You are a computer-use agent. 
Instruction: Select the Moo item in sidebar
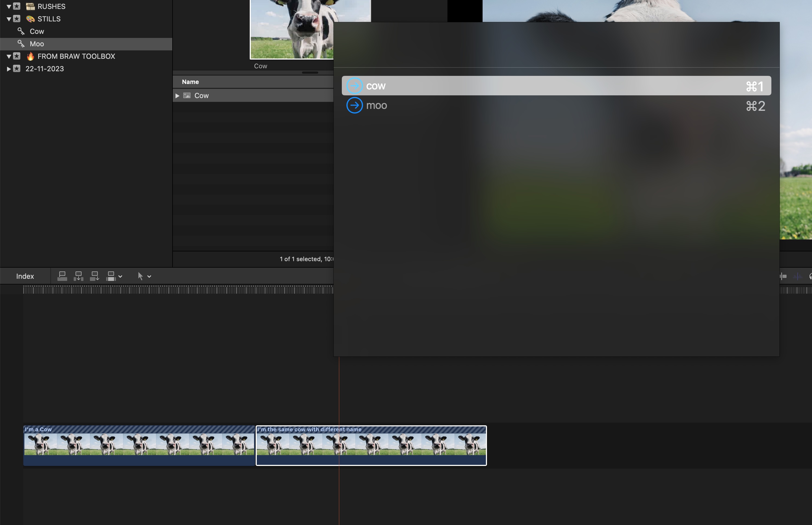tap(37, 43)
